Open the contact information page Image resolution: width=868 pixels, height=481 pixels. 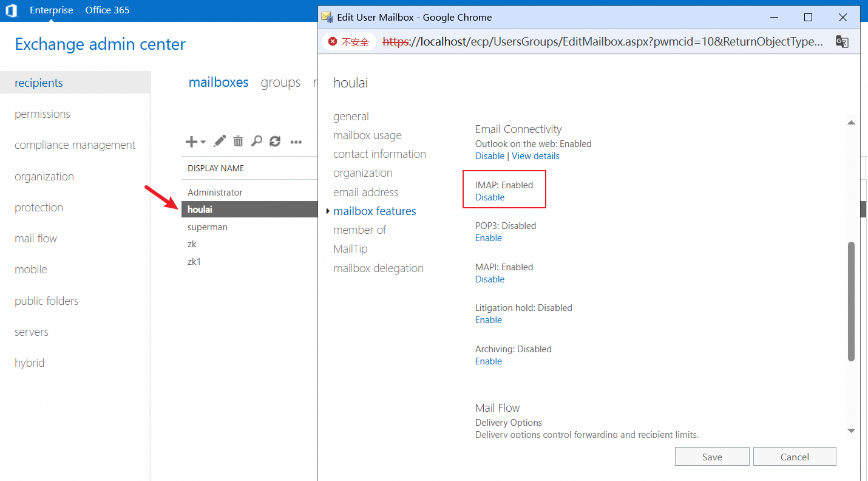pos(379,154)
